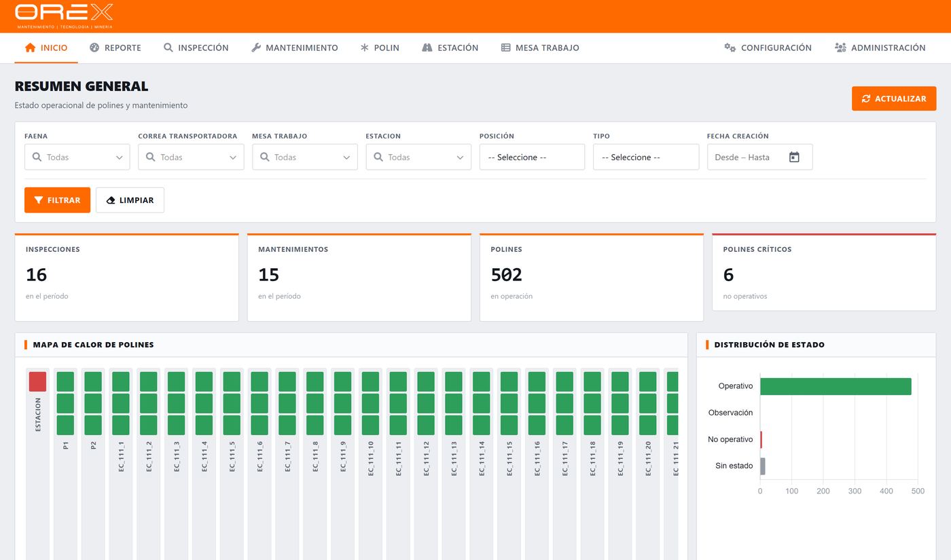Click the calendar icon in Fecha Creación
Viewport: 951px width, 560px height.
click(794, 157)
